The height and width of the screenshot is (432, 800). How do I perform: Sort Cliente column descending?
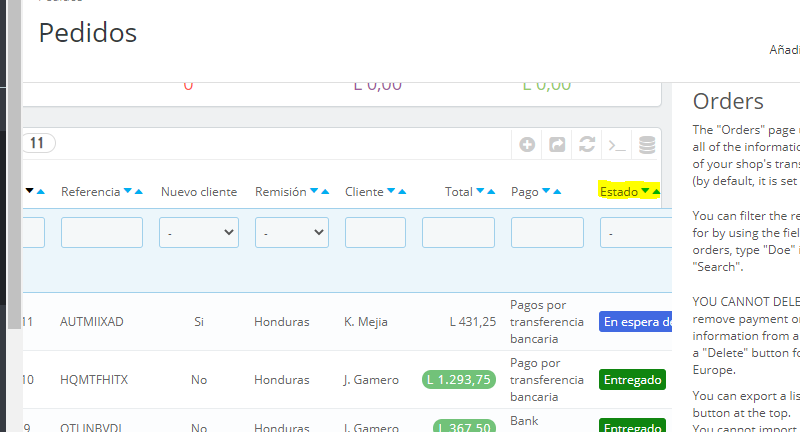click(x=391, y=191)
